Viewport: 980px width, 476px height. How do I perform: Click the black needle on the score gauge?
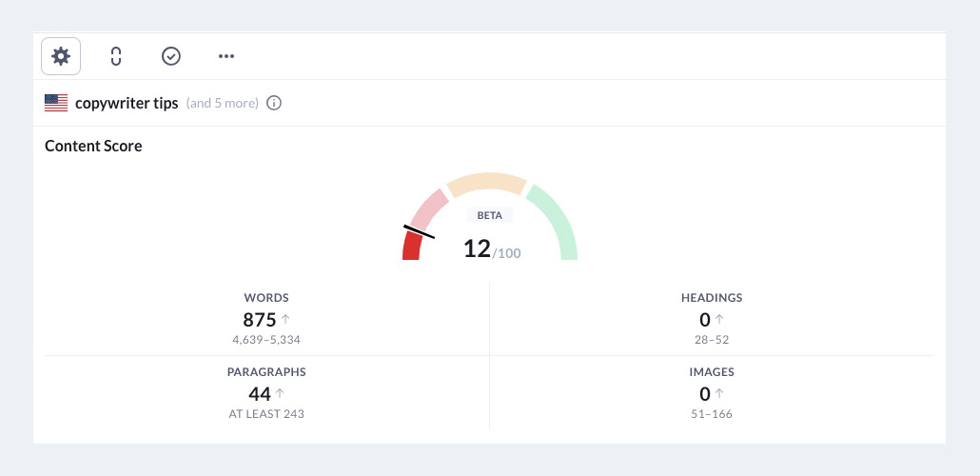pos(420,231)
